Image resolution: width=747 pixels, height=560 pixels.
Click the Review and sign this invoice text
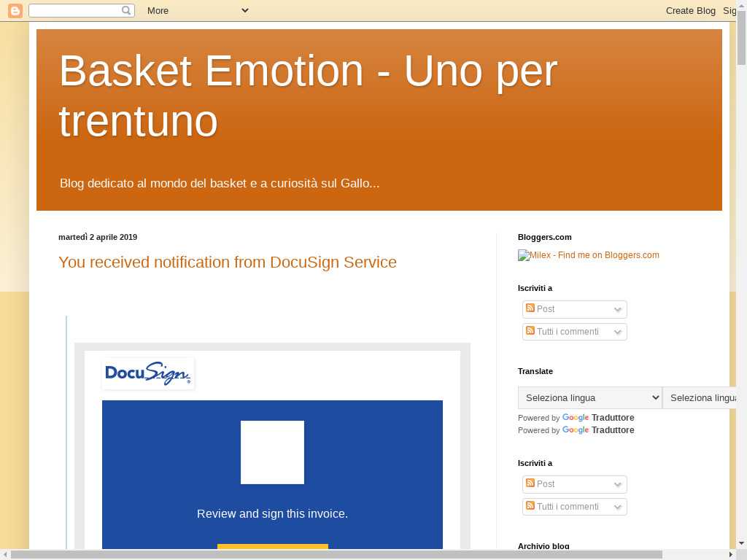(273, 514)
